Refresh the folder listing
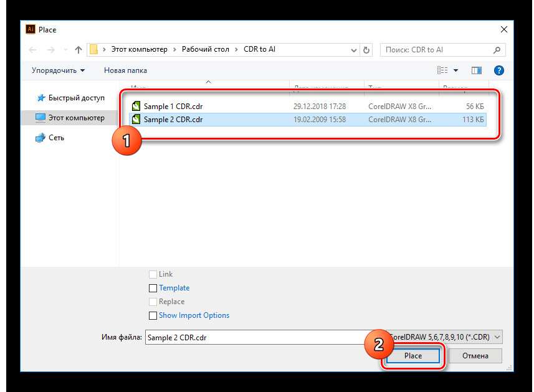The image size is (534, 392). 366,50
